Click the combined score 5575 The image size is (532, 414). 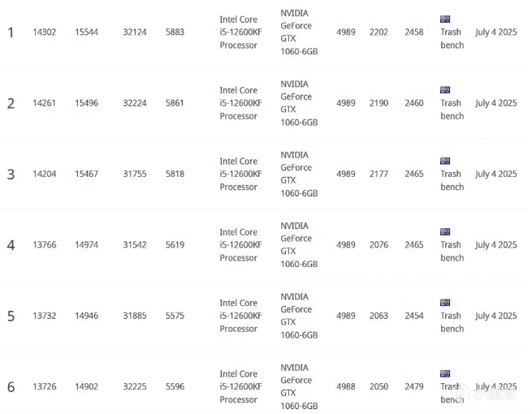click(x=175, y=316)
